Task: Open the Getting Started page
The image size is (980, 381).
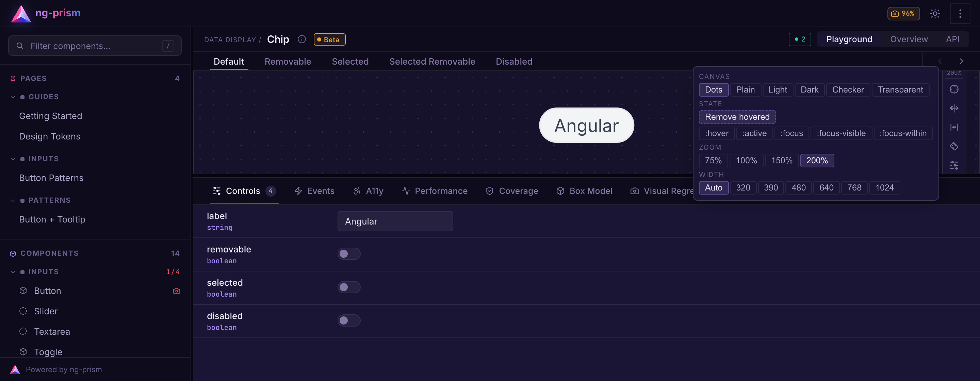Action: [51, 116]
